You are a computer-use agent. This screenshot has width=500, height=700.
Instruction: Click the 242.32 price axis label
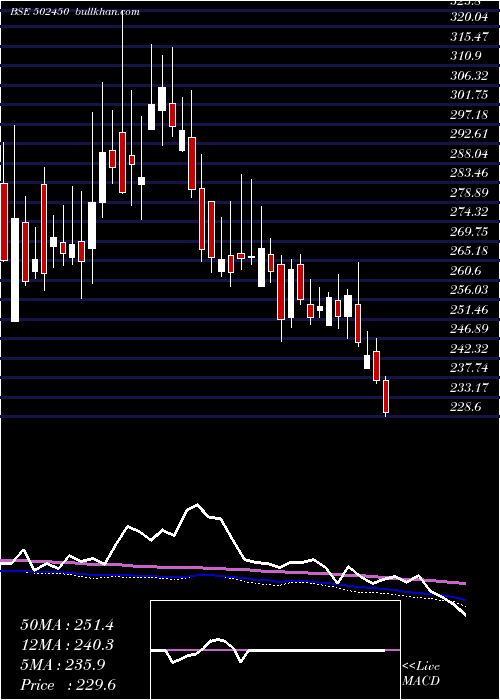pyautogui.click(x=469, y=348)
